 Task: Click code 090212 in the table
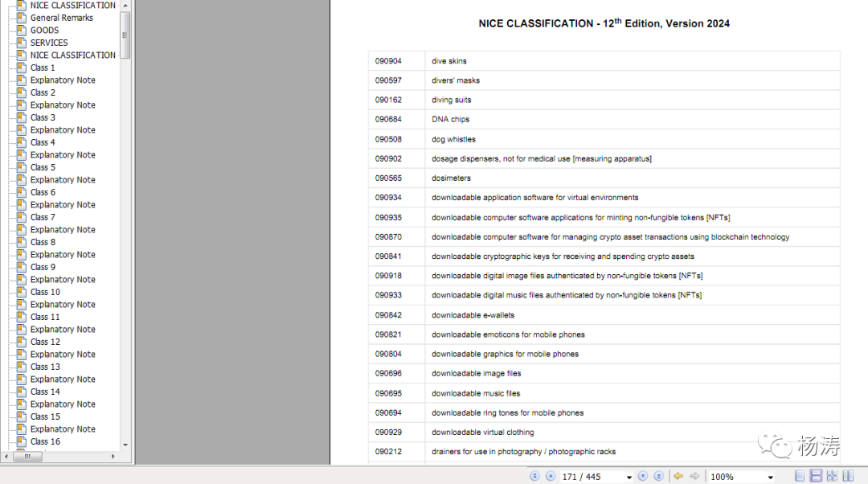(388, 452)
